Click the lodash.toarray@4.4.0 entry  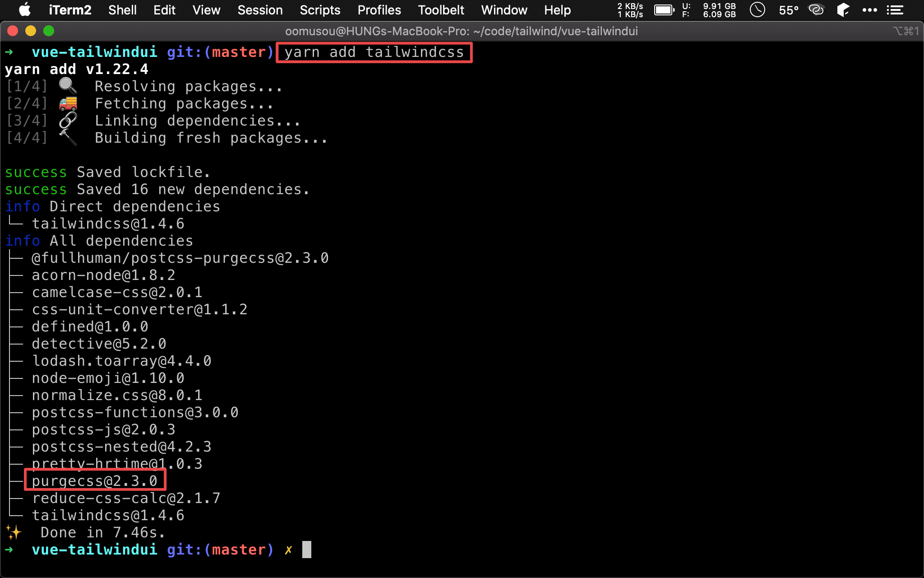(x=121, y=361)
